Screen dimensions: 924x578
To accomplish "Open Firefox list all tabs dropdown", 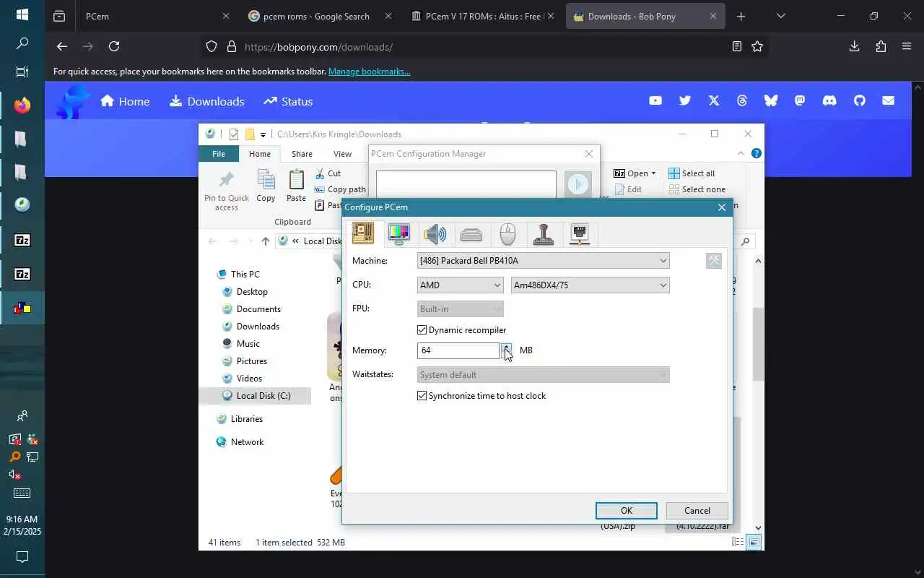I will click(x=780, y=16).
